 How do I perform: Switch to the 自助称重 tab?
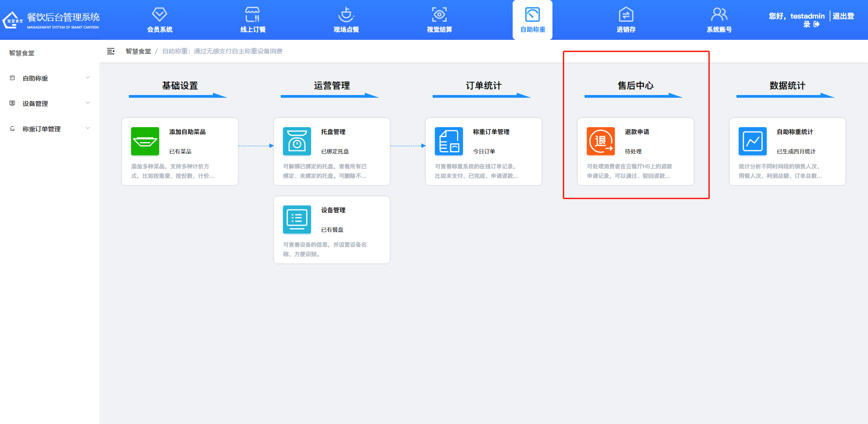click(532, 20)
